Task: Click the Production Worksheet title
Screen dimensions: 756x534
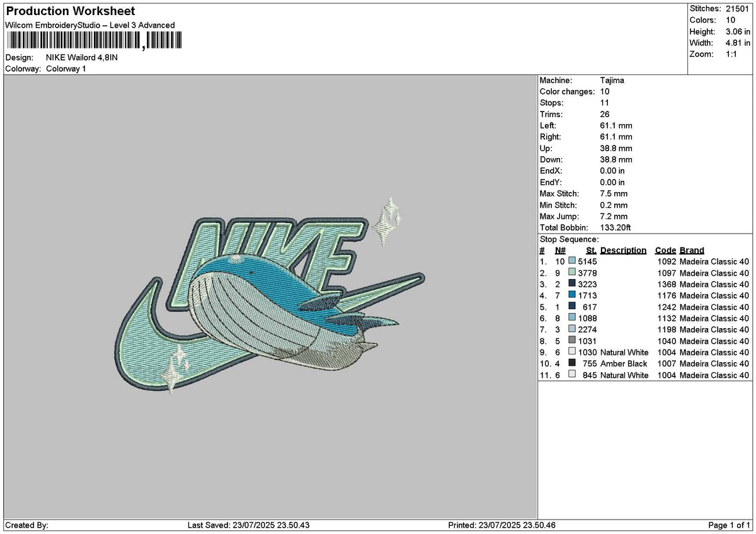Action: click(x=70, y=11)
